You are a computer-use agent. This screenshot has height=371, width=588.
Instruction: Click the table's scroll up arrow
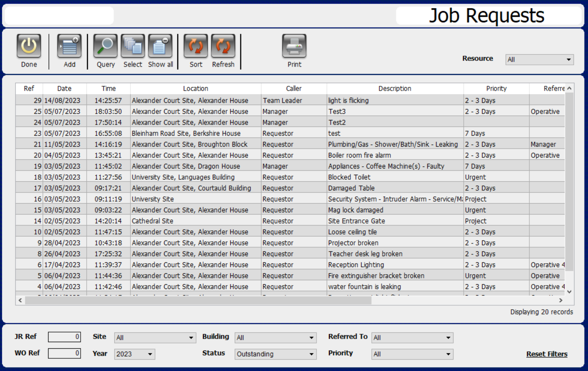click(x=569, y=88)
